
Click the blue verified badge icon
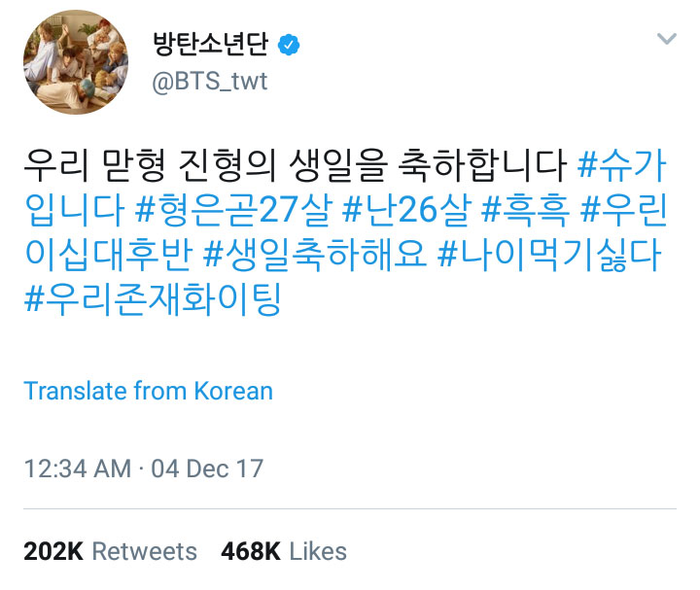tap(289, 45)
